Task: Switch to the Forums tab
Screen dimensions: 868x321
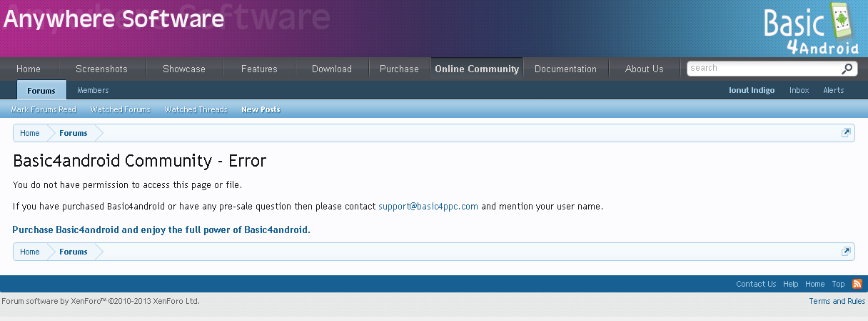Action: (x=41, y=90)
